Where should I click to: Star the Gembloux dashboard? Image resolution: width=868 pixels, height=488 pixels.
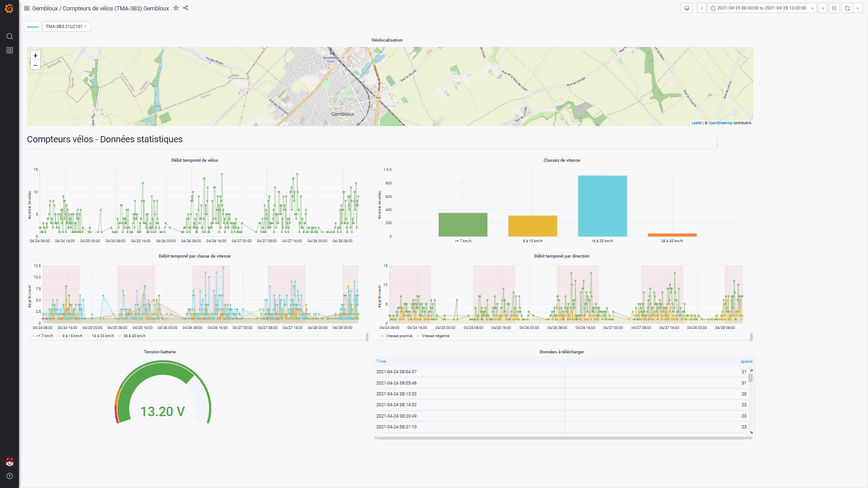176,8
